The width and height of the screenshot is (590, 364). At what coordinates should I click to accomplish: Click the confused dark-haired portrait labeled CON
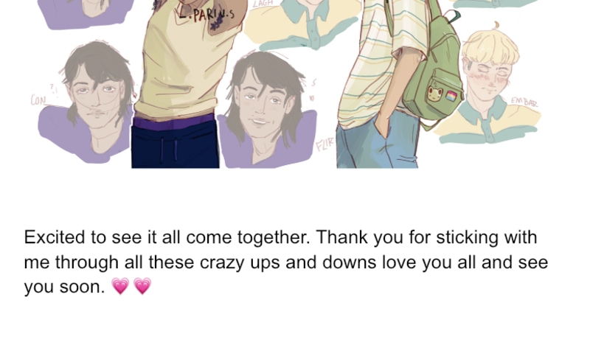click(x=87, y=102)
